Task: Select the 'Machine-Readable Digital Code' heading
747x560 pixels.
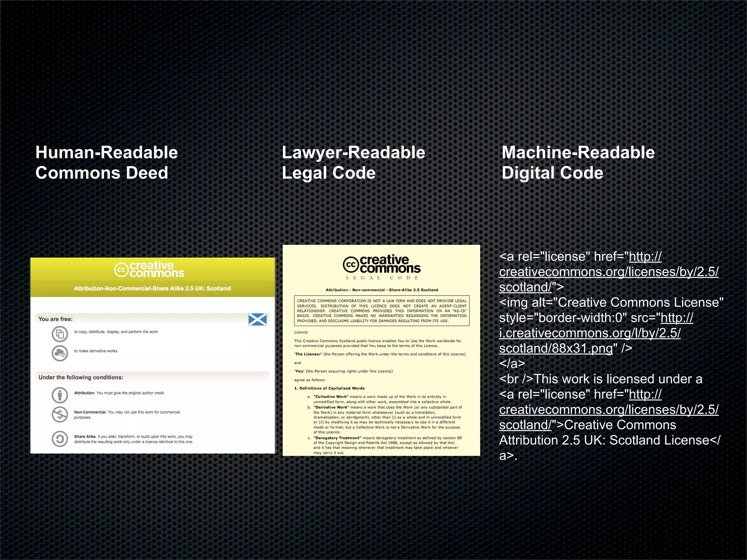Action: tap(578, 163)
